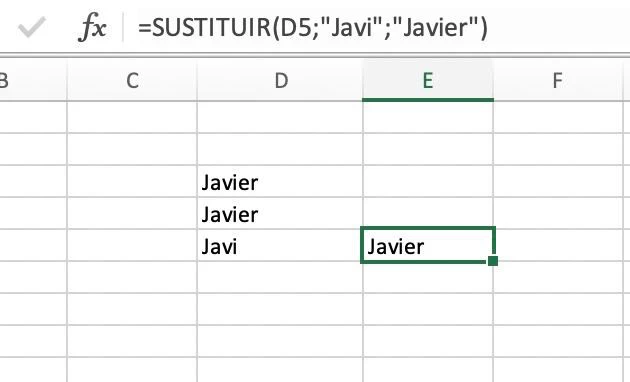Select column E header

click(x=428, y=81)
